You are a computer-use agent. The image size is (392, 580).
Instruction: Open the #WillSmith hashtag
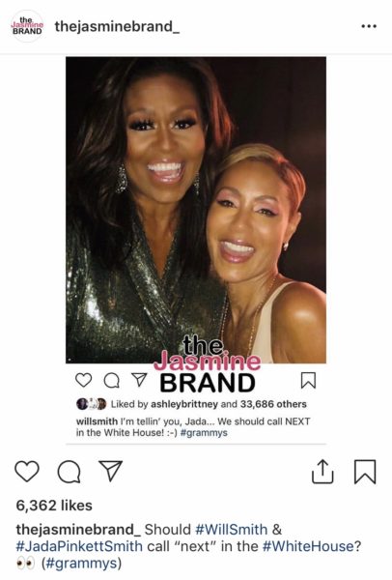[231, 530]
